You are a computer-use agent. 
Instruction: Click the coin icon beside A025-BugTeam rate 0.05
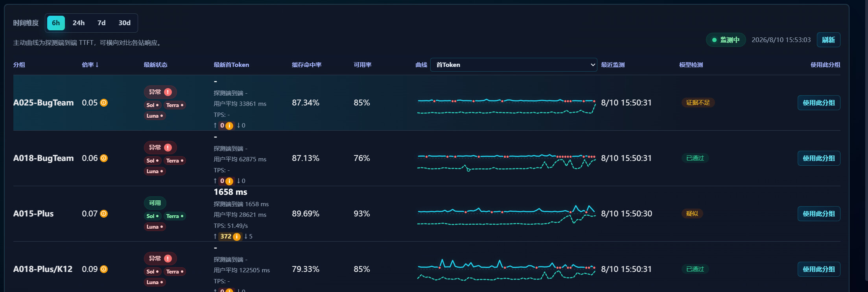point(104,103)
